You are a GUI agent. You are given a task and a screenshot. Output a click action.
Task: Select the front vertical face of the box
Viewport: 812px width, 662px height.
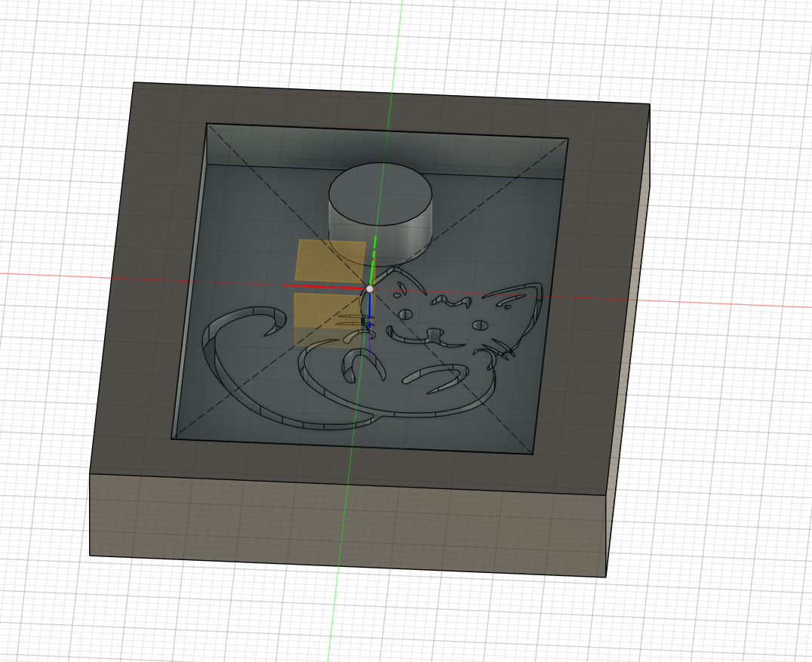347,521
